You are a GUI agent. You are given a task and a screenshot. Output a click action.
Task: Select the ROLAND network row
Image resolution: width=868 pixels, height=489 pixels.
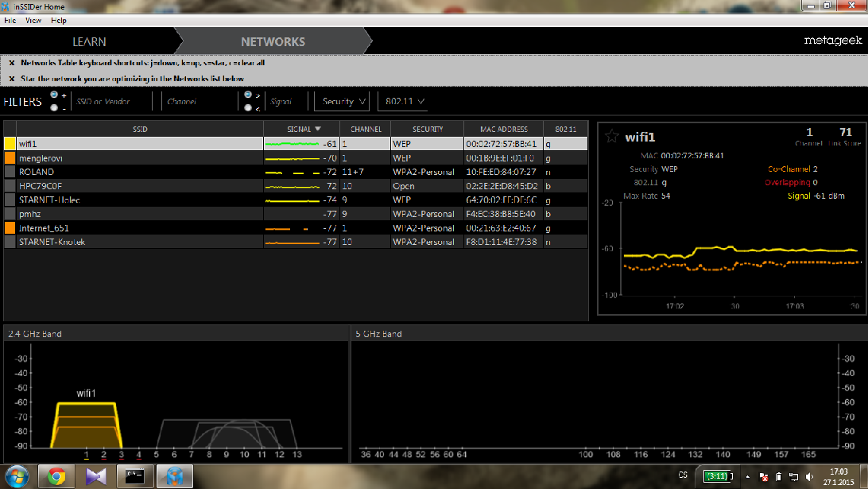pos(296,172)
